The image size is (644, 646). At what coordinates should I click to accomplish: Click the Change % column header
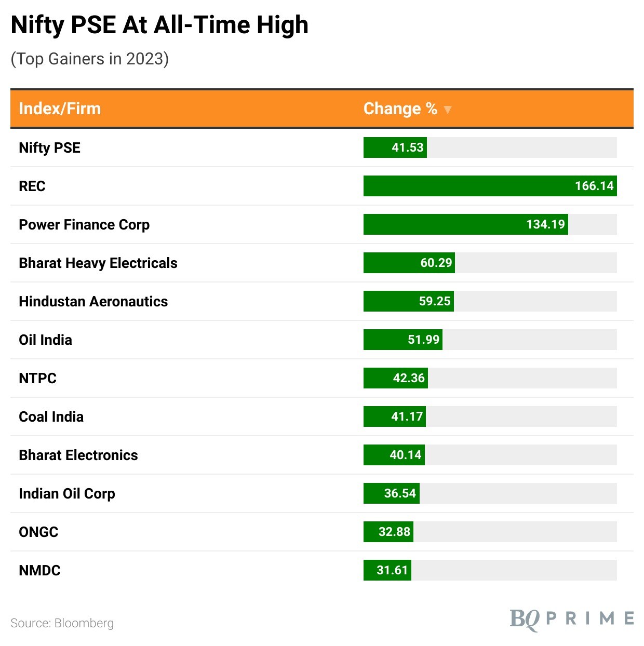[x=400, y=109]
